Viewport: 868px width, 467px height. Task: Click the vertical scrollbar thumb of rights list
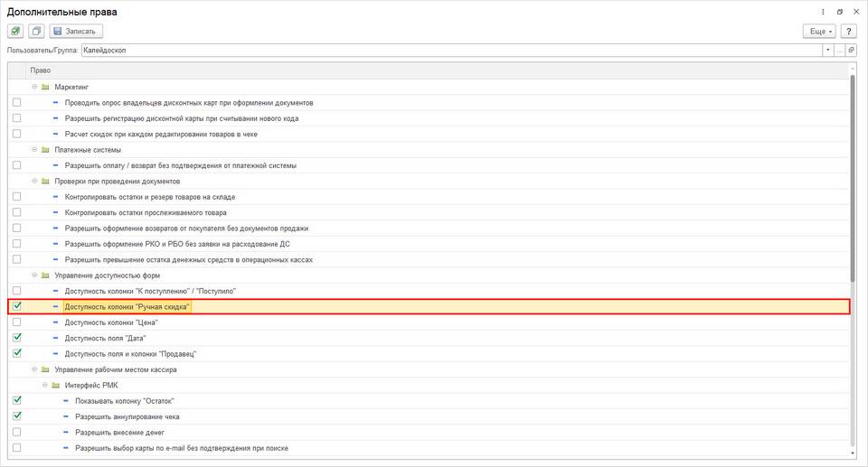click(x=853, y=178)
